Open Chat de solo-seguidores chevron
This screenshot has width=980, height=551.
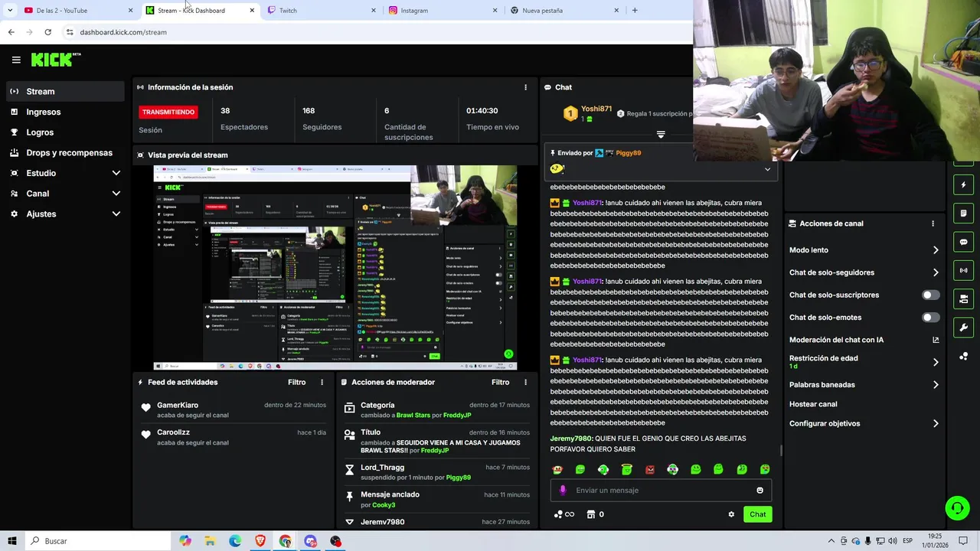(936, 272)
